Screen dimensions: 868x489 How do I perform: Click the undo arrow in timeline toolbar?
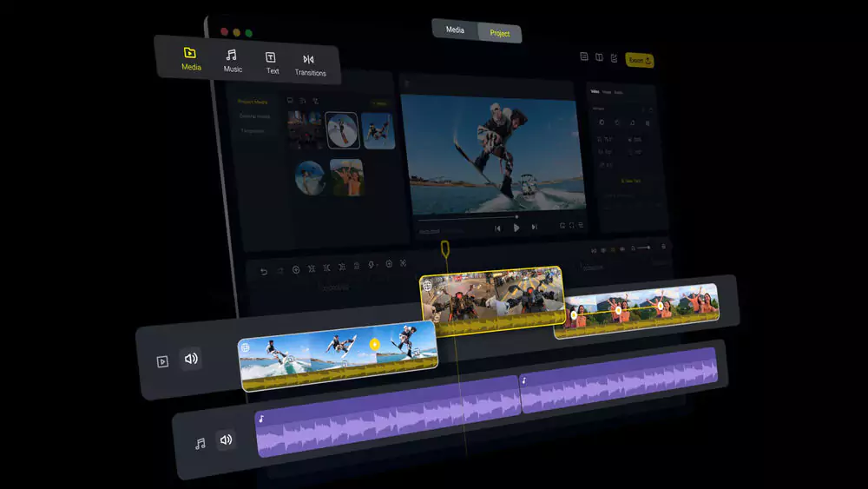click(x=264, y=271)
